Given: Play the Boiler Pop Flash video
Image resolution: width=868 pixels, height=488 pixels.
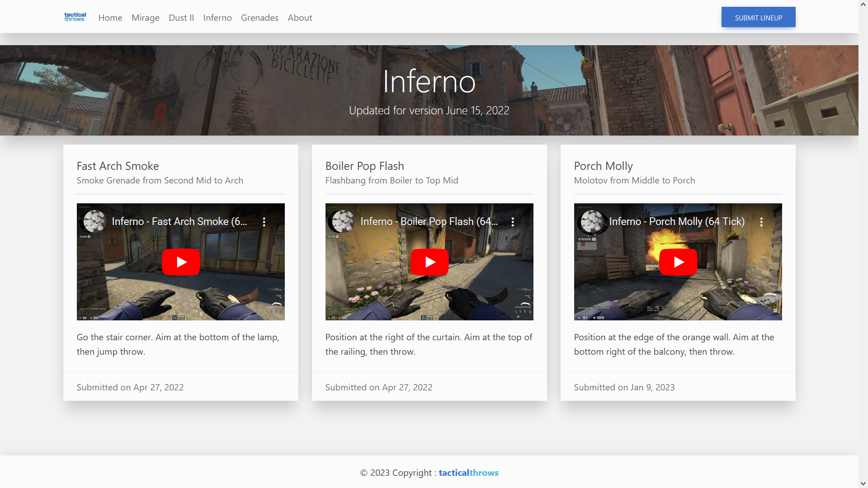Looking at the screenshot, I should (429, 262).
